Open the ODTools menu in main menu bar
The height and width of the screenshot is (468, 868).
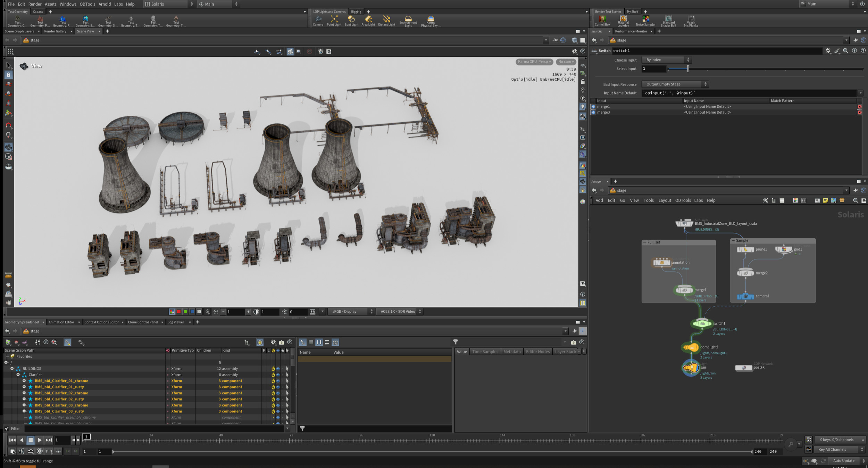tap(87, 4)
